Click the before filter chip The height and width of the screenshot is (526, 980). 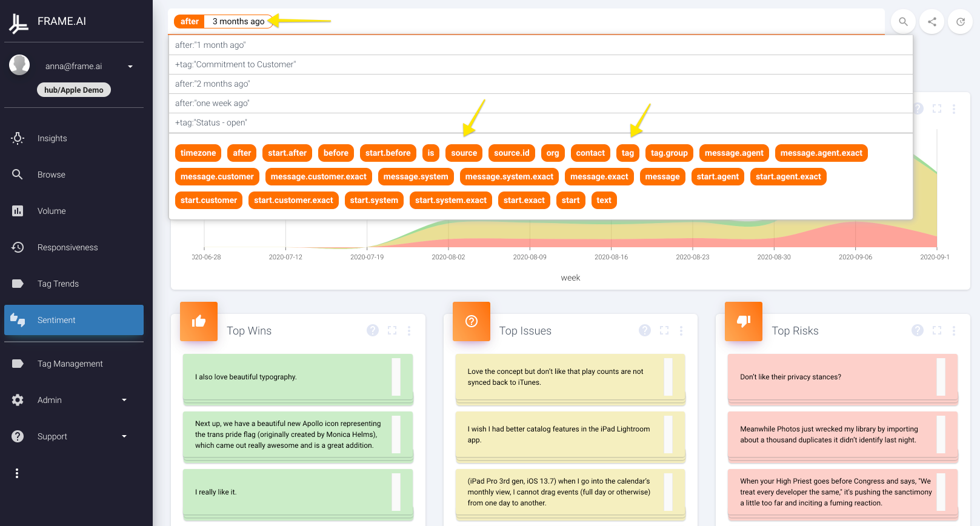pyautogui.click(x=336, y=153)
